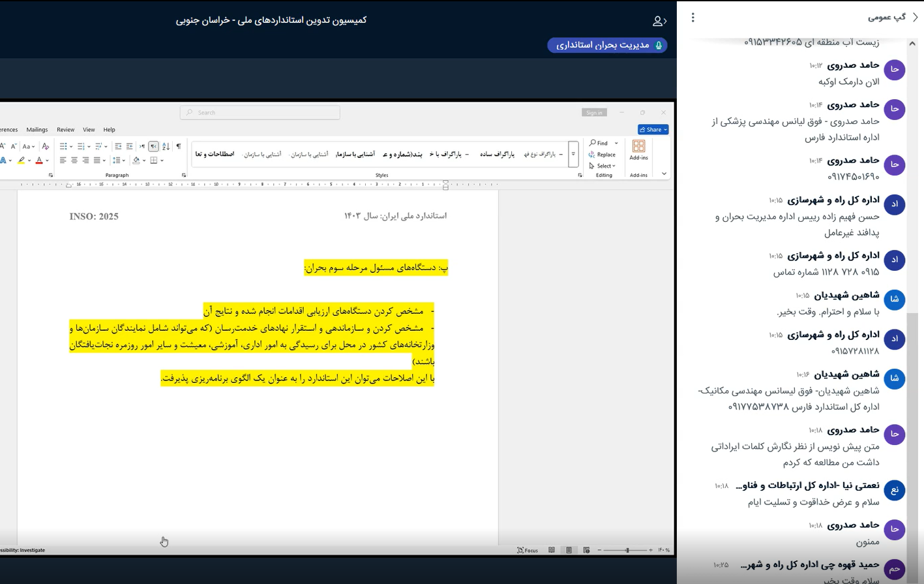924x584 pixels.
Task: Select the yellow text highlight icon
Action: click(x=21, y=160)
